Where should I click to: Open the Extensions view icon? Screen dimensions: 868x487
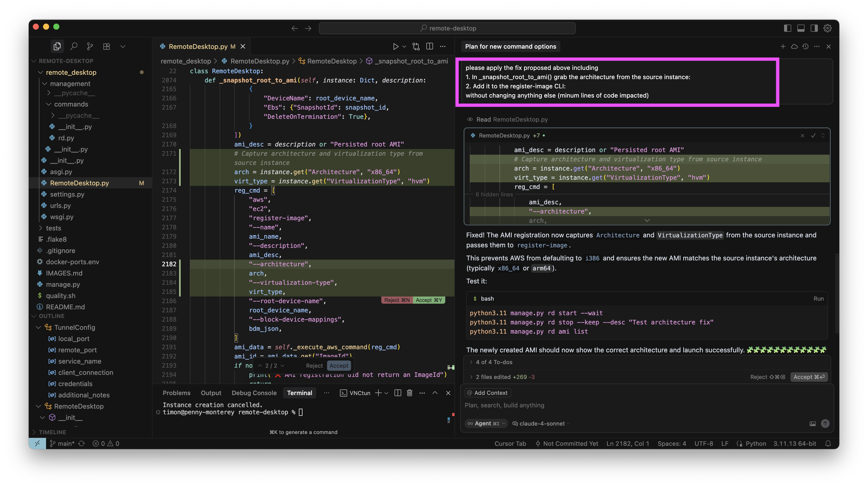coord(106,46)
